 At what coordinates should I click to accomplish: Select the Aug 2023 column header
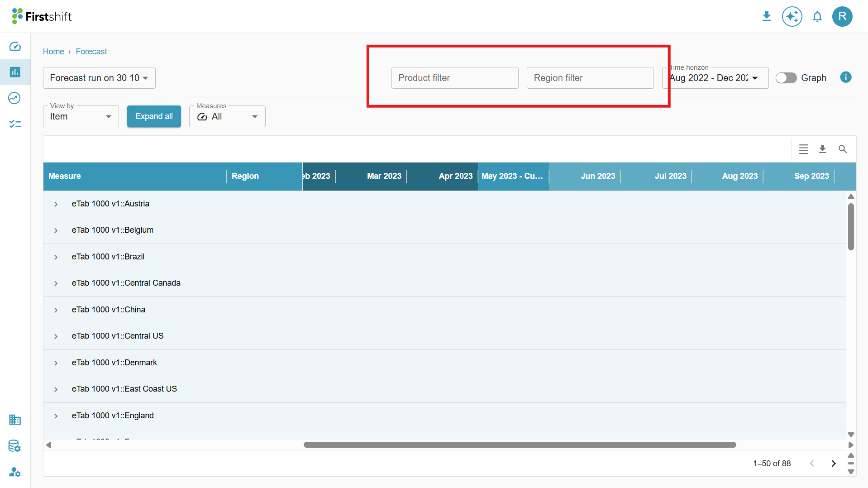click(x=727, y=176)
